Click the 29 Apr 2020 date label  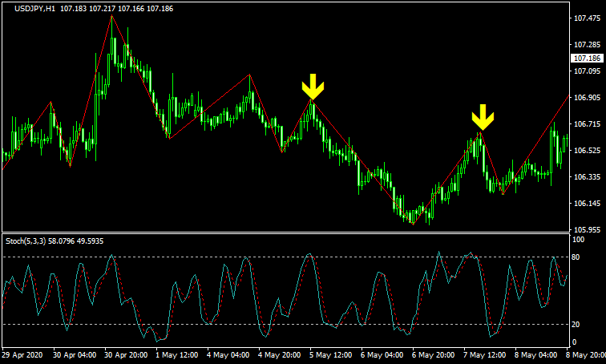pos(22,354)
